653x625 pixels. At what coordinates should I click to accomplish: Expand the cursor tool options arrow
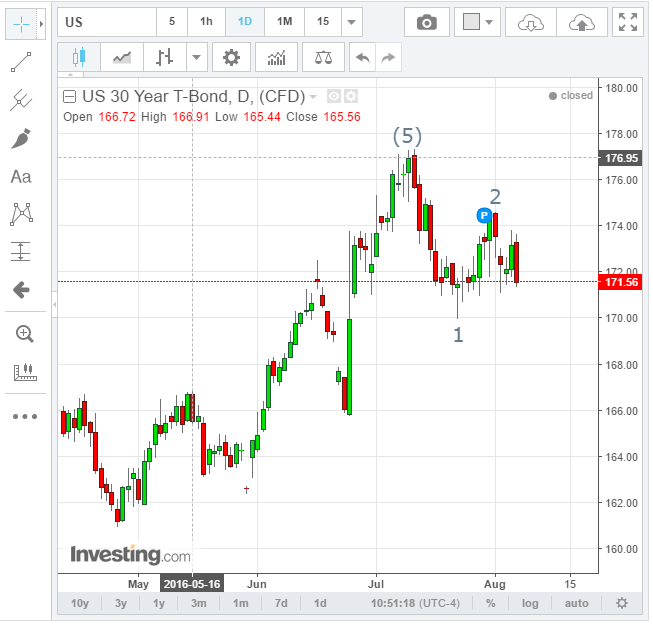[x=41, y=24]
